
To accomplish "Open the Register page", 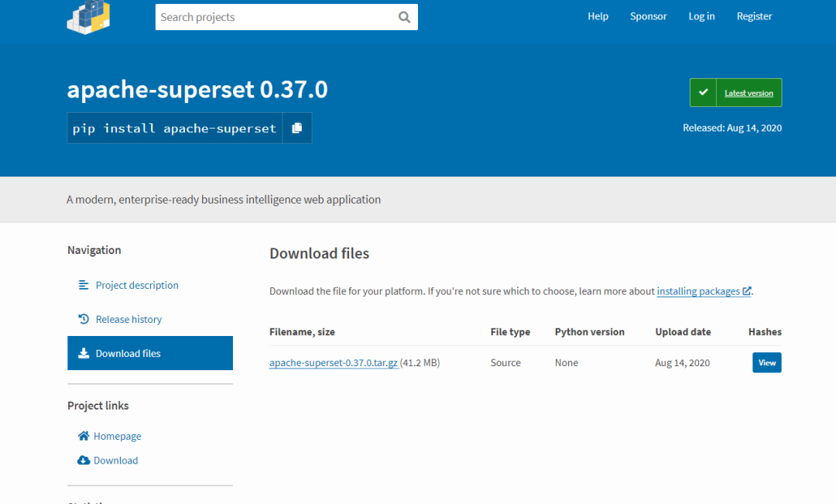I will tap(754, 16).
